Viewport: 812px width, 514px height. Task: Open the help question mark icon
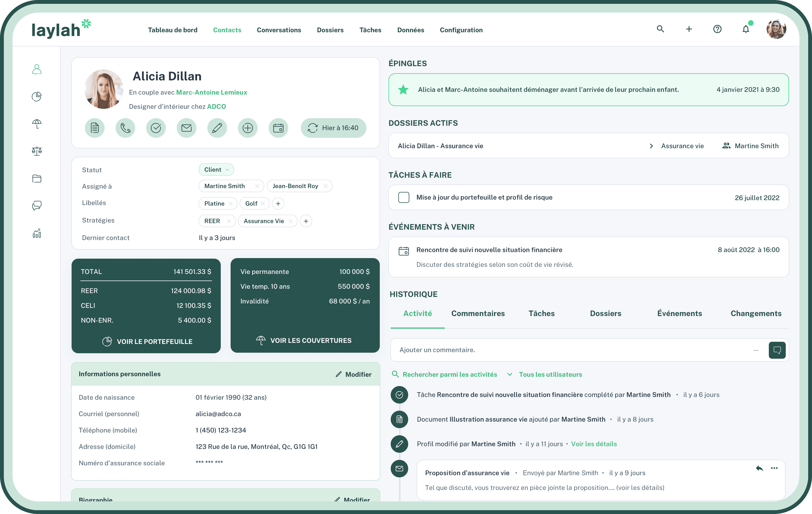pos(717,29)
